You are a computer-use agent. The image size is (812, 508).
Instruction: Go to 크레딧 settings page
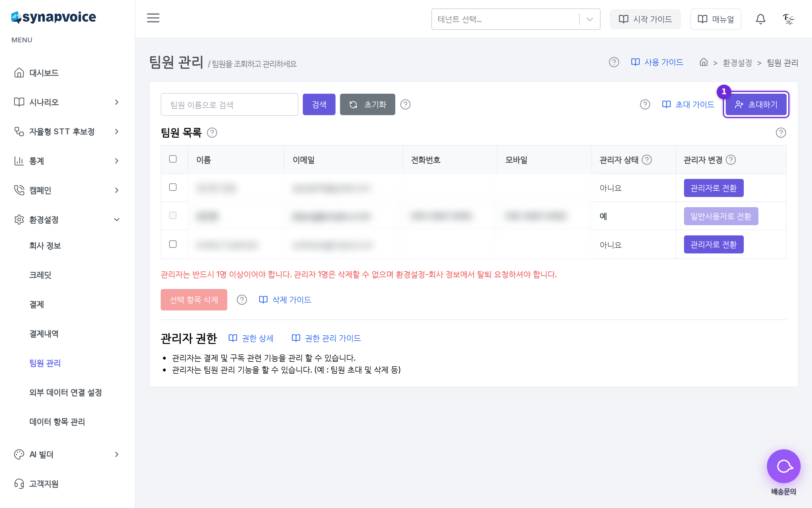(40, 275)
